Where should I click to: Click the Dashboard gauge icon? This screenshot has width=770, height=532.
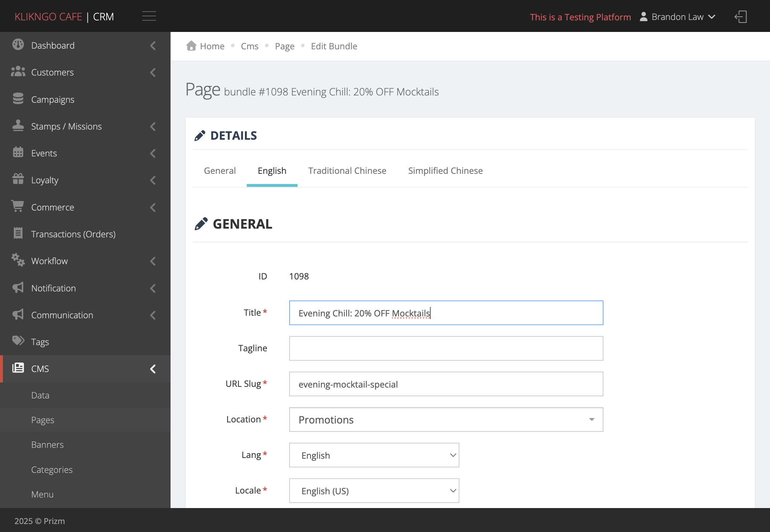[x=18, y=45]
